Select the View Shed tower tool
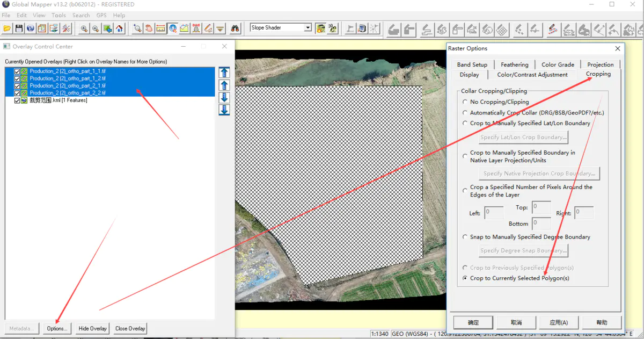Image resolution: width=644 pixels, height=339 pixels. tap(196, 28)
